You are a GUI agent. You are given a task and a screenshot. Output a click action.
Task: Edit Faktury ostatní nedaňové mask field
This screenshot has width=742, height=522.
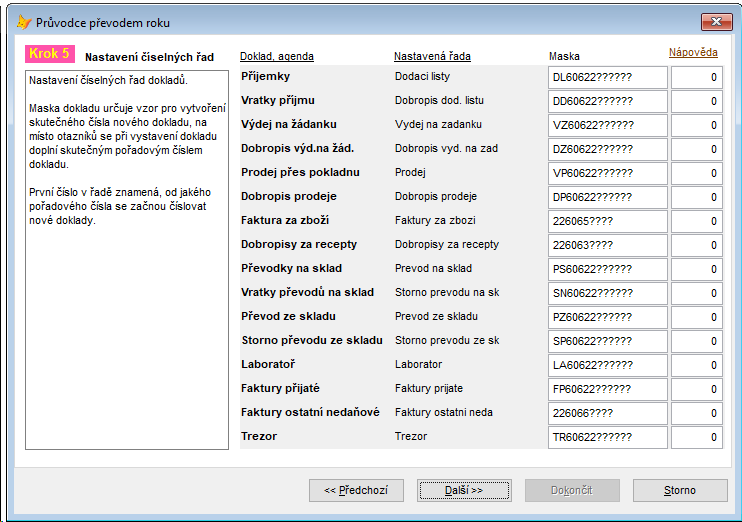(608, 413)
